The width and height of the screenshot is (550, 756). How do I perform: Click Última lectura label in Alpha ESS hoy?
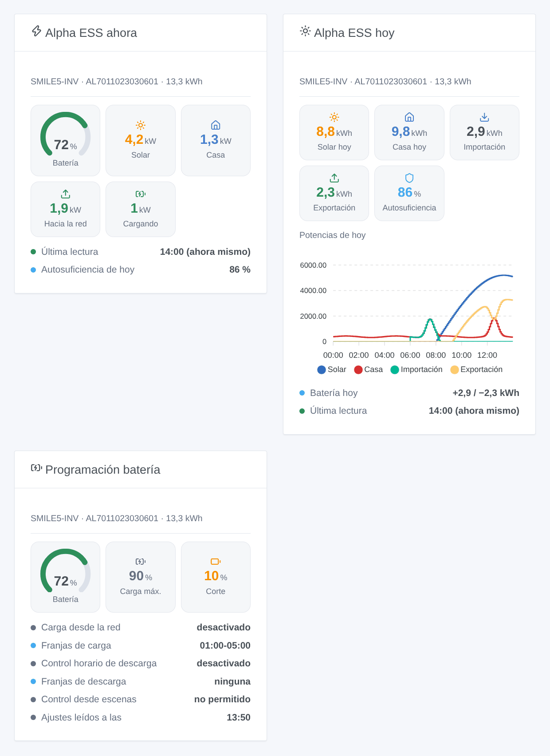pyautogui.click(x=338, y=411)
